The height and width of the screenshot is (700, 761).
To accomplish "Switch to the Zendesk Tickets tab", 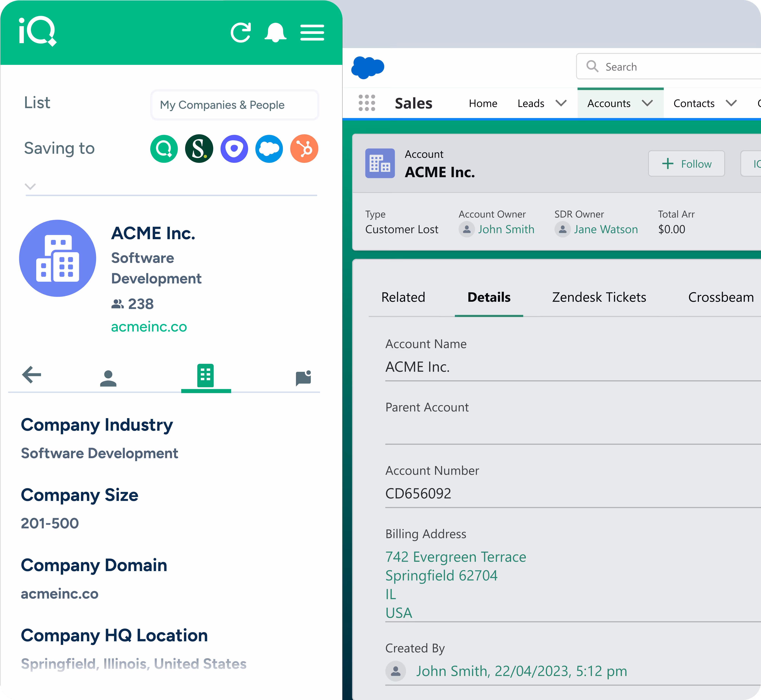I will click(599, 297).
